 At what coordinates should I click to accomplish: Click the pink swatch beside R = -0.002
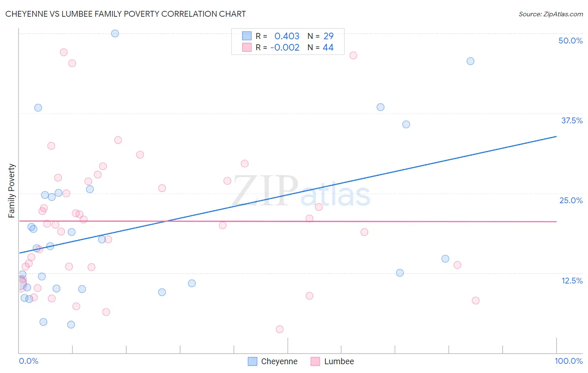tap(247, 47)
